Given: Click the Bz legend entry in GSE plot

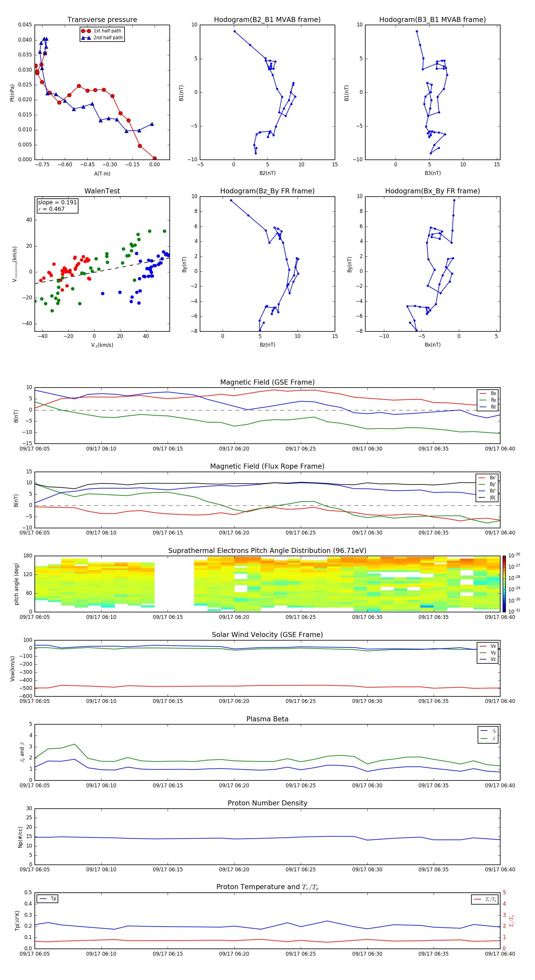Looking at the screenshot, I should tap(488, 407).
